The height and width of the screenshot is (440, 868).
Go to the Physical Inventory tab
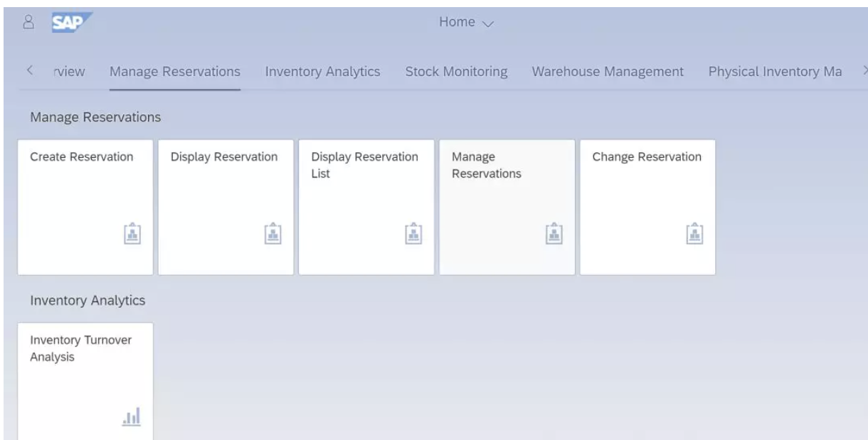pyautogui.click(x=775, y=71)
